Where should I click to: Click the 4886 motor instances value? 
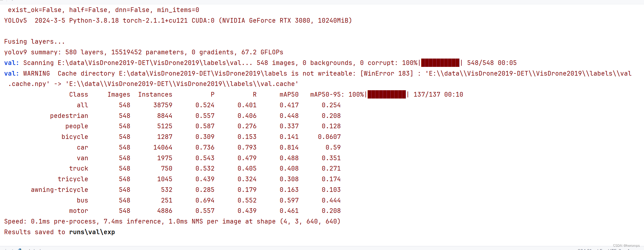tap(165, 211)
